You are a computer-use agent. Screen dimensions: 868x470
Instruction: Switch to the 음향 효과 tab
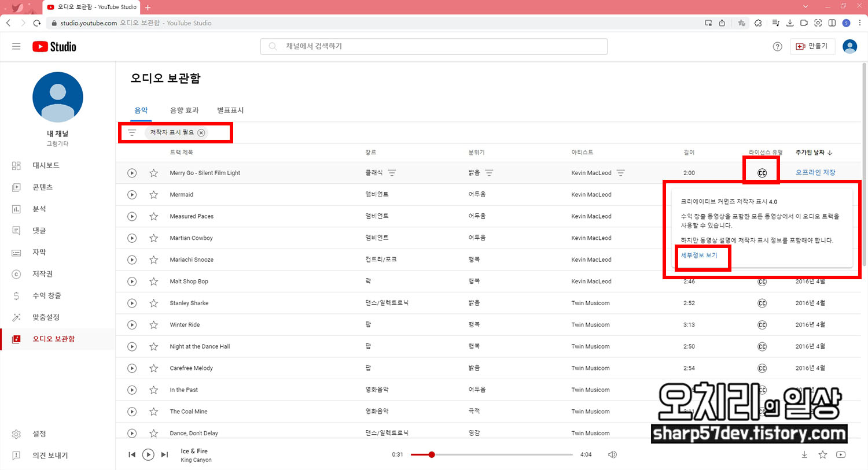pos(184,110)
